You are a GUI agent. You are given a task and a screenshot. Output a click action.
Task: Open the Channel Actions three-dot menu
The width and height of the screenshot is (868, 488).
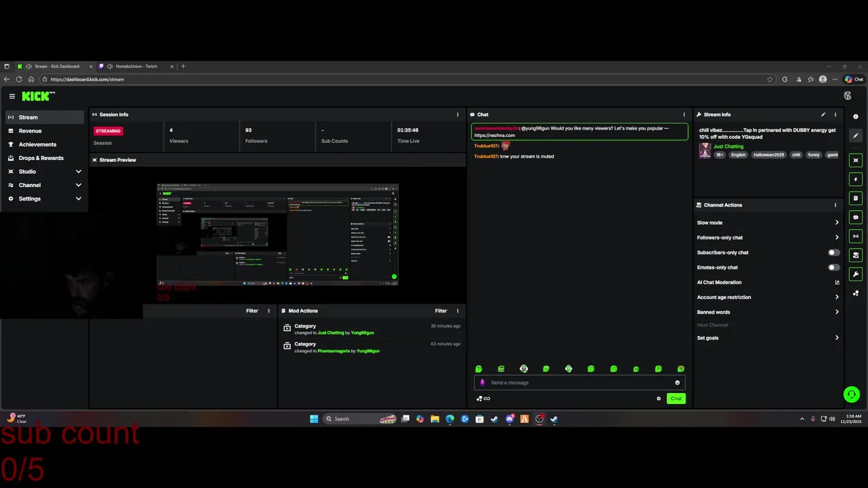[x=835, y=205]
